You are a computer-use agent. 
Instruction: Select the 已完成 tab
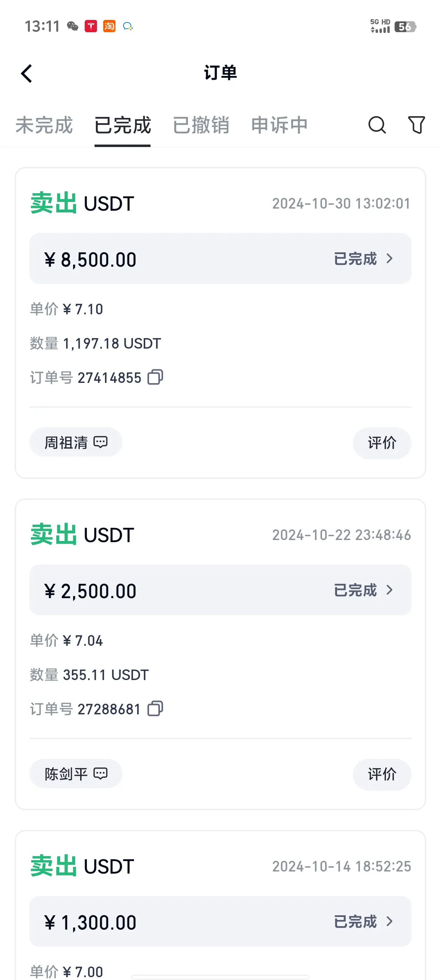click(x=122, y=125)
